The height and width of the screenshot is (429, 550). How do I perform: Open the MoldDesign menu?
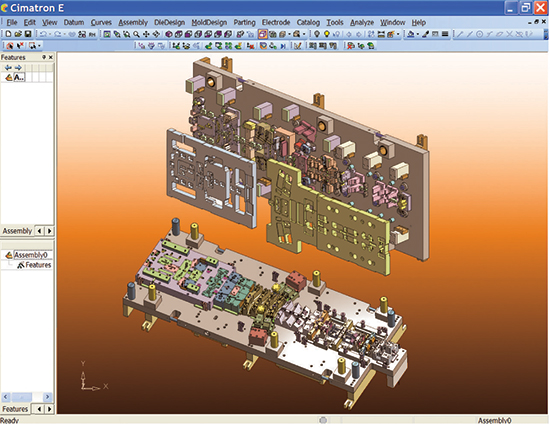209,22
